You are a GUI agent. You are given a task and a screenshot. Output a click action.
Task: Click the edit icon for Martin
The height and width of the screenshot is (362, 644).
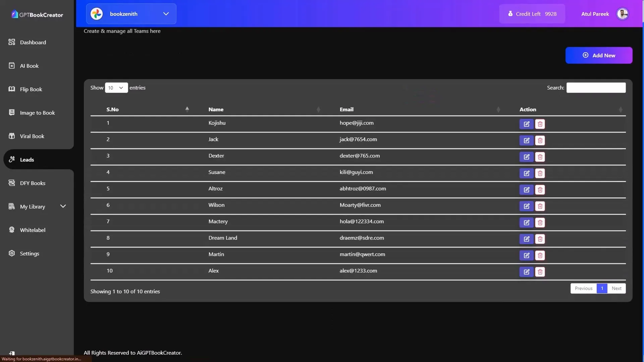pyautogui.click(x=526, y=255)
